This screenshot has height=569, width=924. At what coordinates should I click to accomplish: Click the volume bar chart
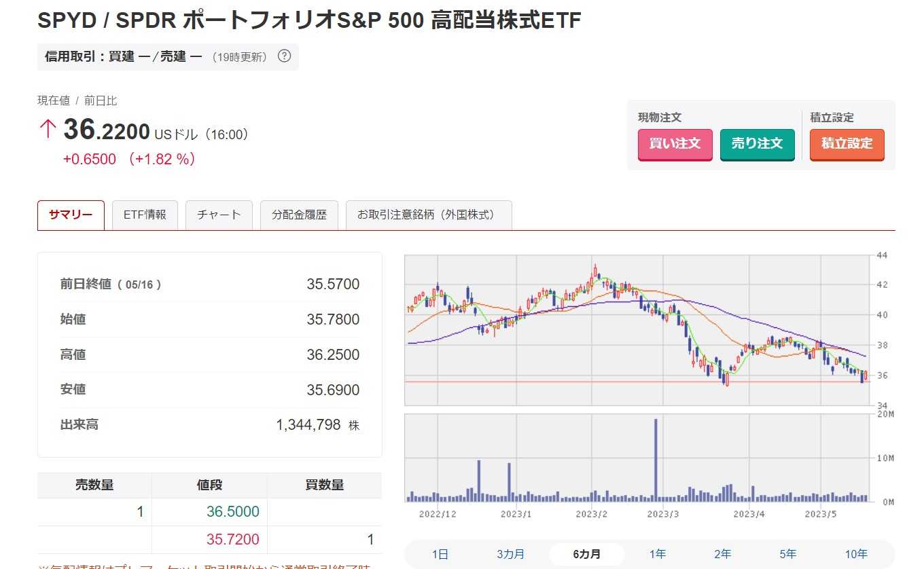[x=637, y=458]
